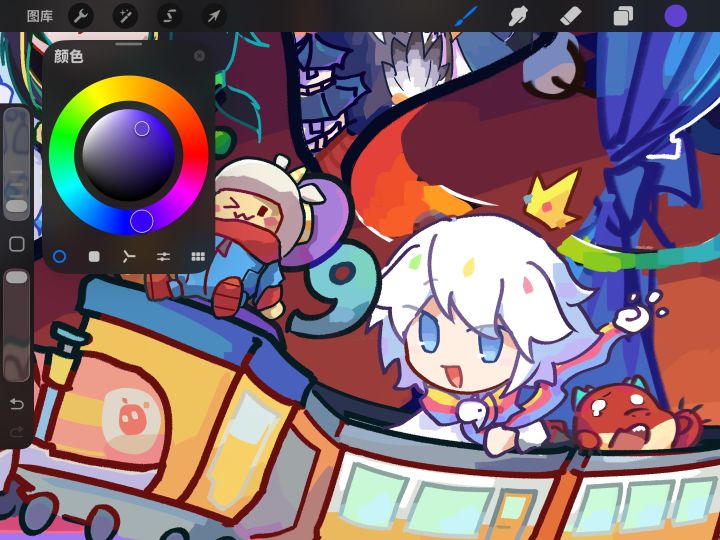Click the color panel top drag handle
Screen dimensions: 720x540
tap(129, 44)
